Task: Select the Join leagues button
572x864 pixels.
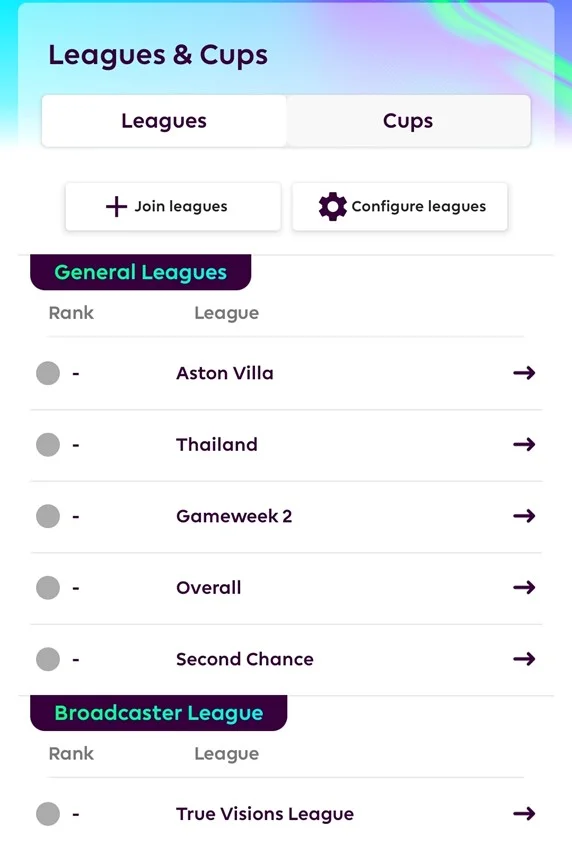Action: click(173, 207)
